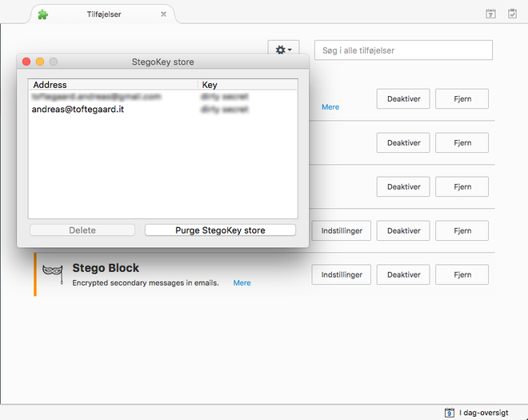The height and width of the screenshot is (420, 528).
Task: Click the Delete button in StegoKey store
Action: pyautogui.click(x=82, y=230)
